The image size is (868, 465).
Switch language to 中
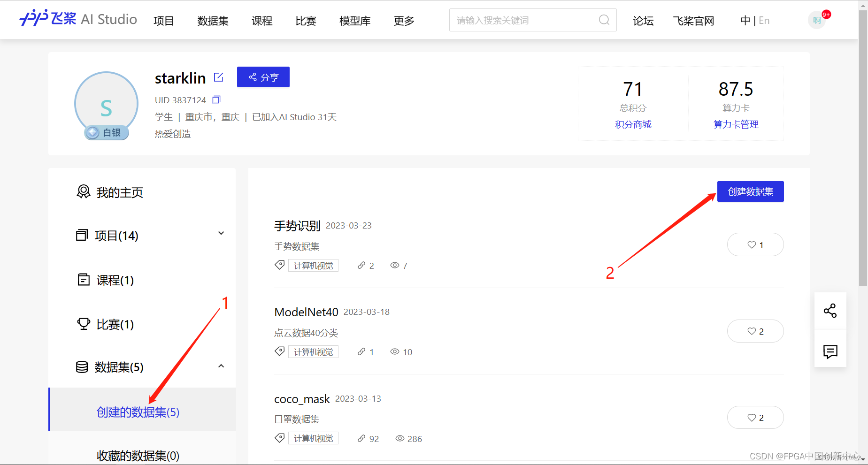(x=745, y=21)
